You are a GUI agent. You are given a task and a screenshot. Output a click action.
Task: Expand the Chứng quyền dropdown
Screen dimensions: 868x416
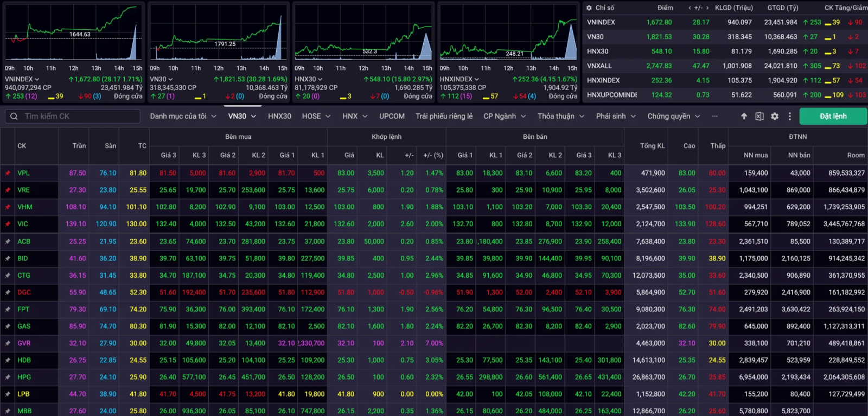673,116
